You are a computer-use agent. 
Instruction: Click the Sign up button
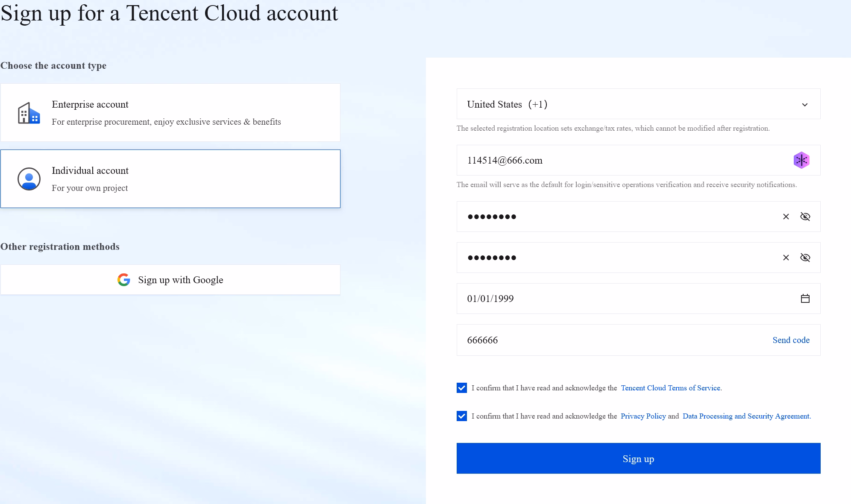tap(638, 458)
